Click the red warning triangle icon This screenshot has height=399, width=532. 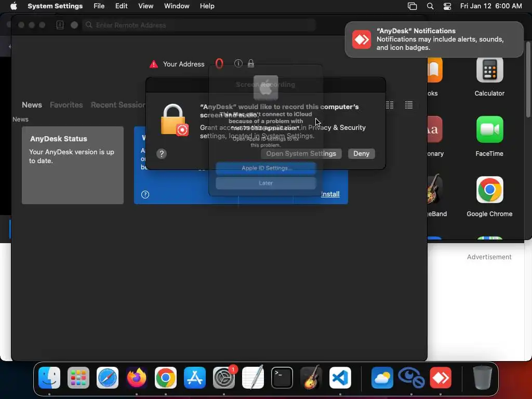(154, 64)
